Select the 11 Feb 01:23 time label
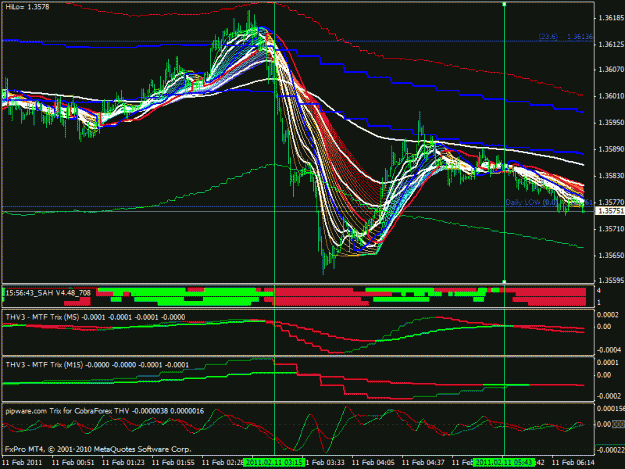This screenshot has height=469, width=625. (123, 463)
